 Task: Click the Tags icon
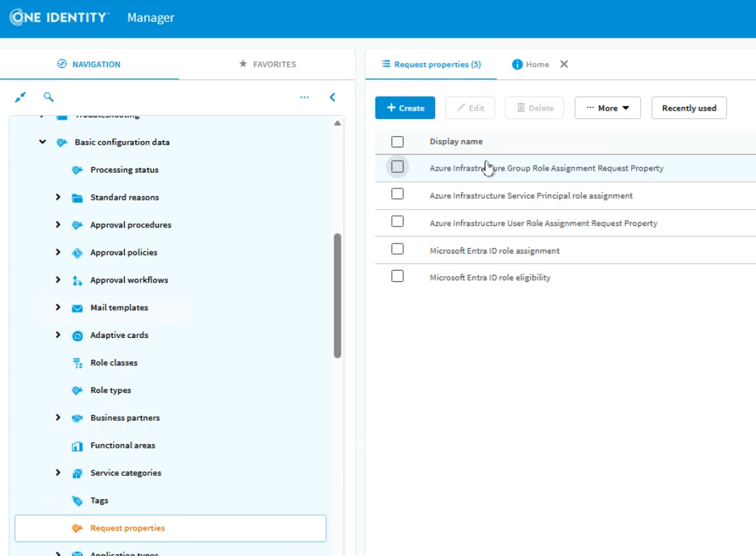(77, 501)
